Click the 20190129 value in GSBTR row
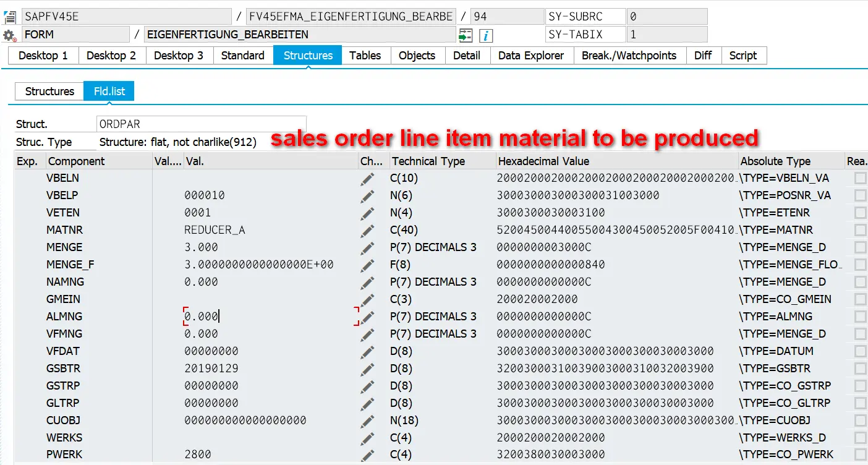This screenshot has width=868, height=465. (x=211, y=369)
